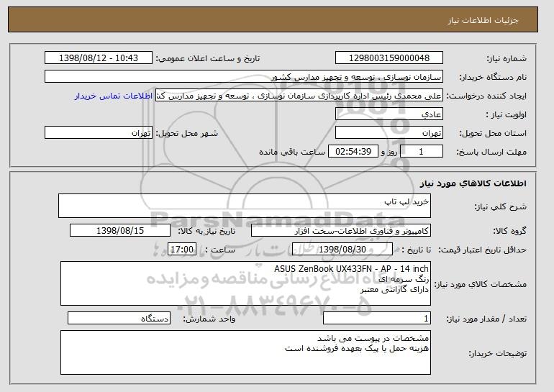Screen dimensions: 554x392
Task: Click the ASUS ZenBook product specification box
Action: pos(245,283)
